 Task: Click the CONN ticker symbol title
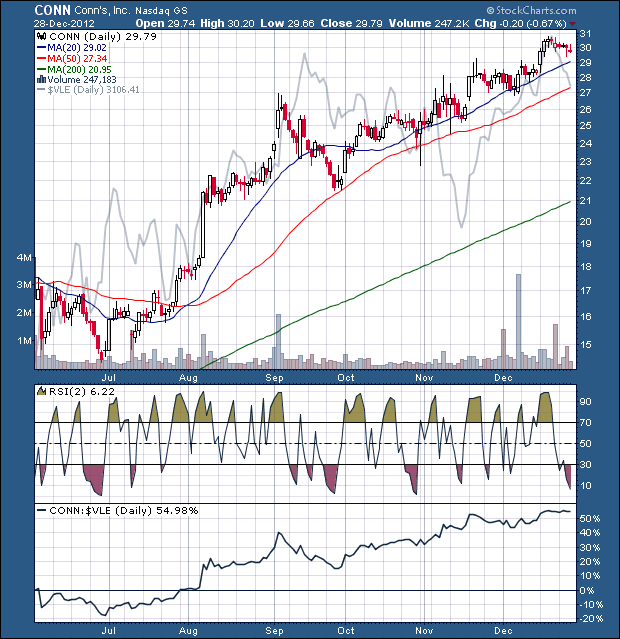point(53,10)
